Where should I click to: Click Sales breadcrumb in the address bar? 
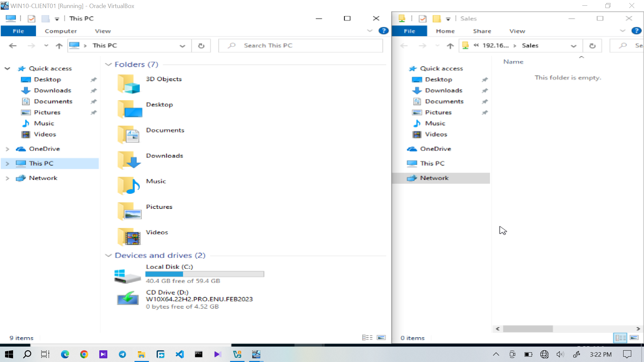click(x=530, y=46)
